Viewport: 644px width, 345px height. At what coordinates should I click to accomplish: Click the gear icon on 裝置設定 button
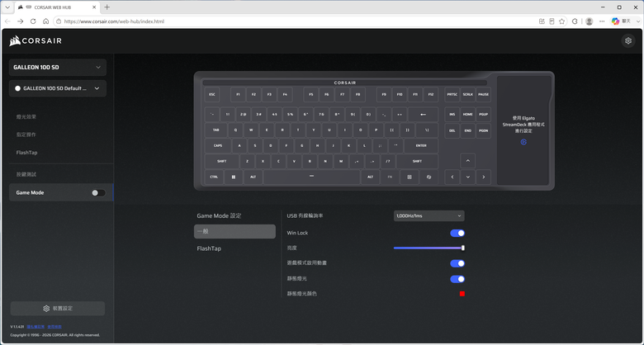[x=46, y=309]
